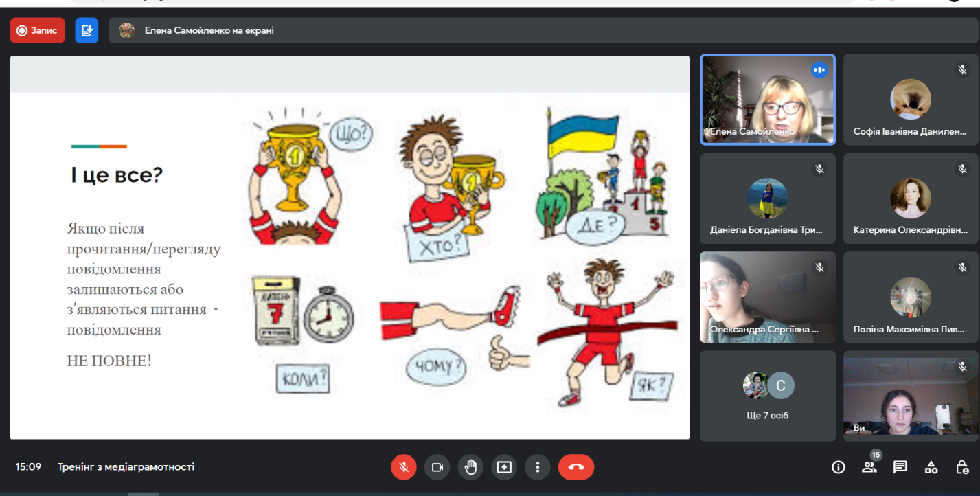Click the muted mic icon on Поліна's tile

[962, 267]
